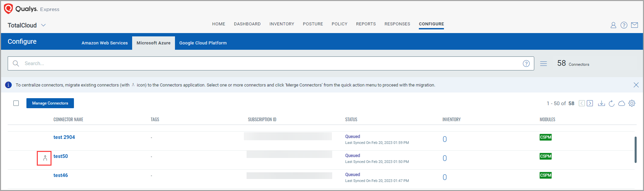Open the test46 connector
This screenshot has width=644, height=191.
click(61, 175)
